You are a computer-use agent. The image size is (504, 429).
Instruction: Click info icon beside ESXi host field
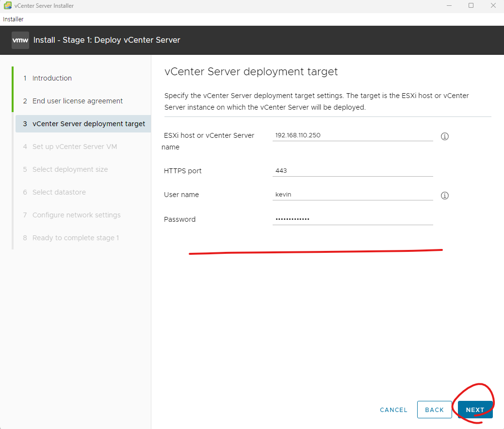click(444, 136)
